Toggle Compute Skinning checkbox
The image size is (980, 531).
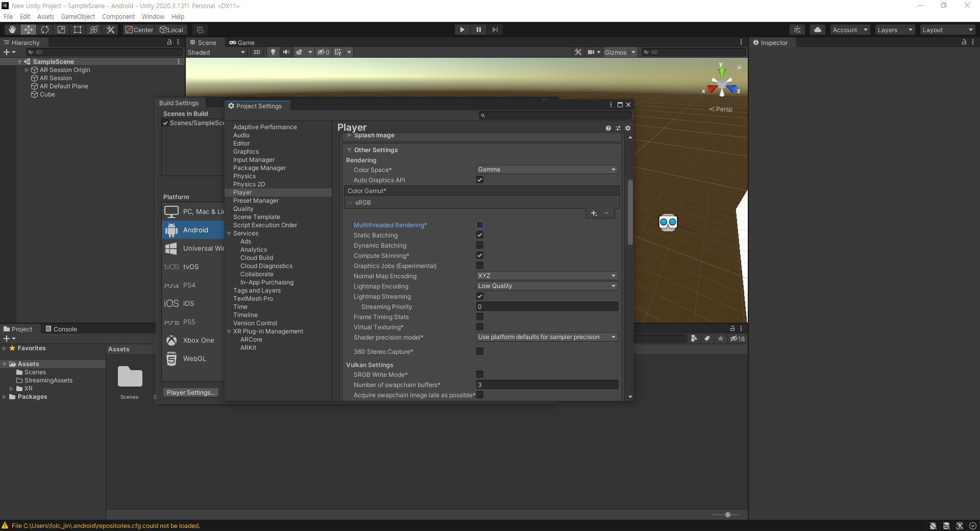[480, 255]
